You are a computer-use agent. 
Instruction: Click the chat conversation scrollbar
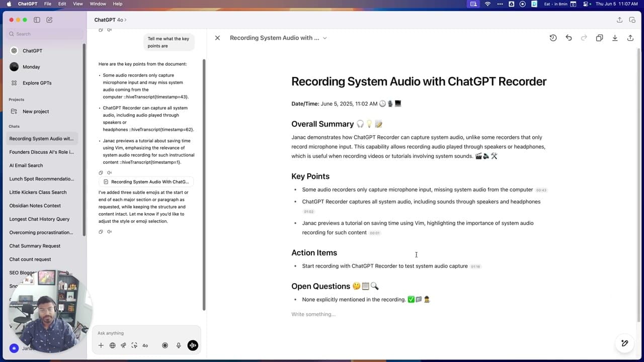pyautogui.click(x=204, y=185)
